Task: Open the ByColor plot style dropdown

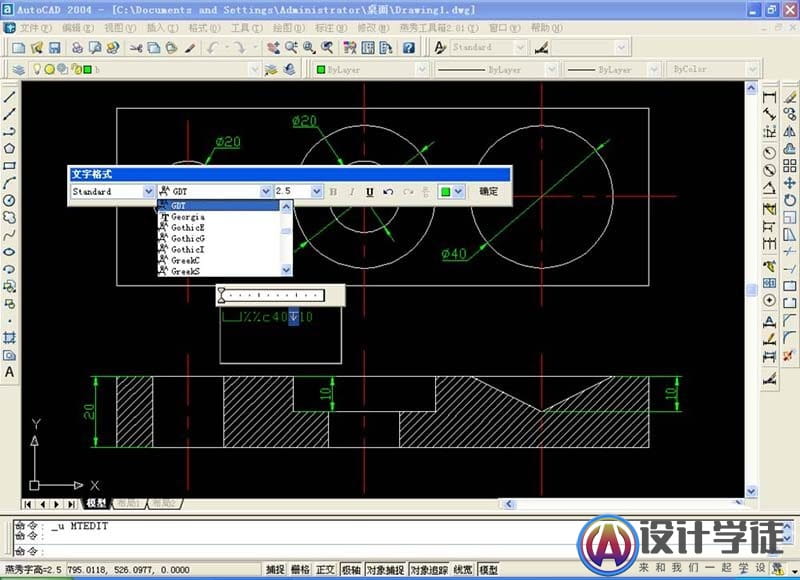Action: pos(752,69)
